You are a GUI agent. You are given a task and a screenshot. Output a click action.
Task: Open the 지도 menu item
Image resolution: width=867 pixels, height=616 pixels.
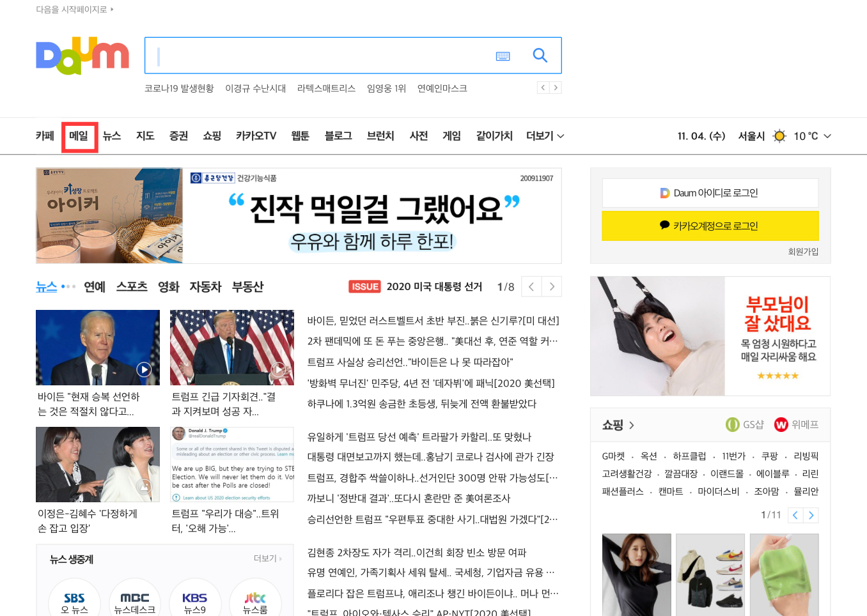[145, 136]
